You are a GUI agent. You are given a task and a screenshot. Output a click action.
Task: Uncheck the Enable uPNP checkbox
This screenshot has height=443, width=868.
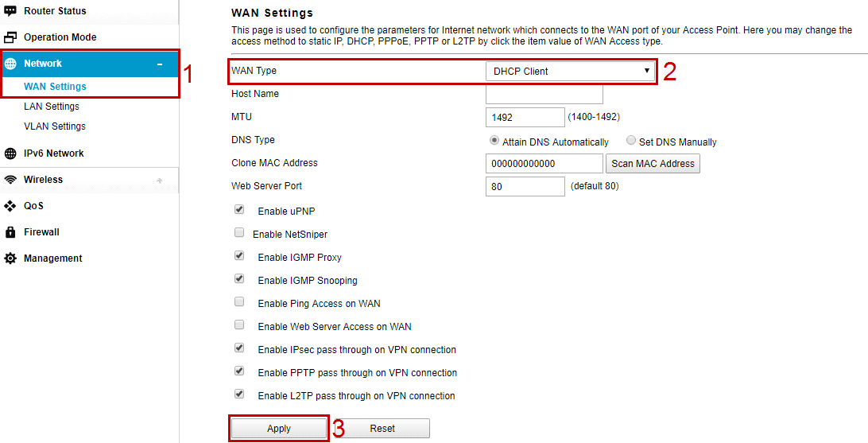[239, 211]
